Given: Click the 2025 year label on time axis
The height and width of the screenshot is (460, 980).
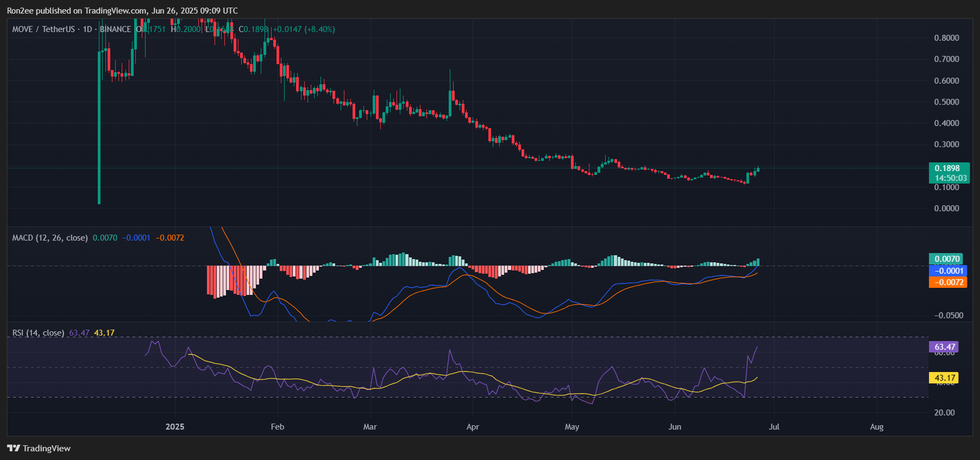Looking at the screenshot, I should [x=175, y=427].
